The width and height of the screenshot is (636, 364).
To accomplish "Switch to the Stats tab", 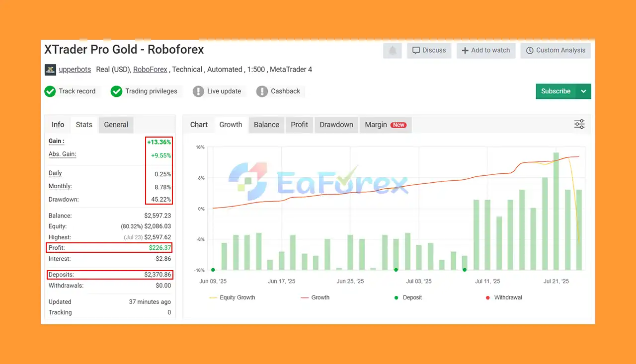I will pyautogui.click(x=84, y=125).
